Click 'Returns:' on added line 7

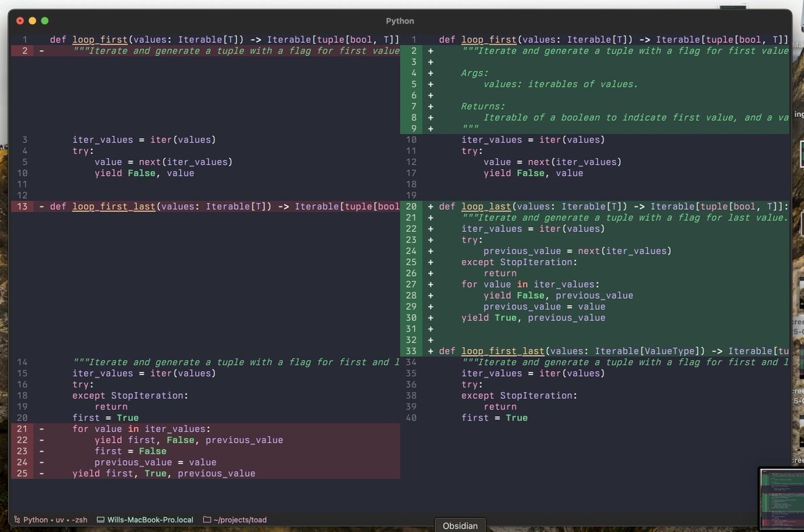[483, 107]
